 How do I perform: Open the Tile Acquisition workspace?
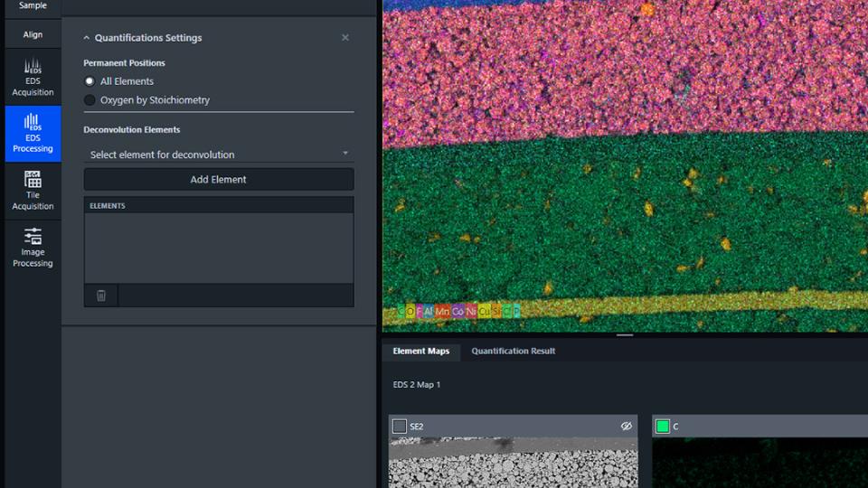(33, 191)
